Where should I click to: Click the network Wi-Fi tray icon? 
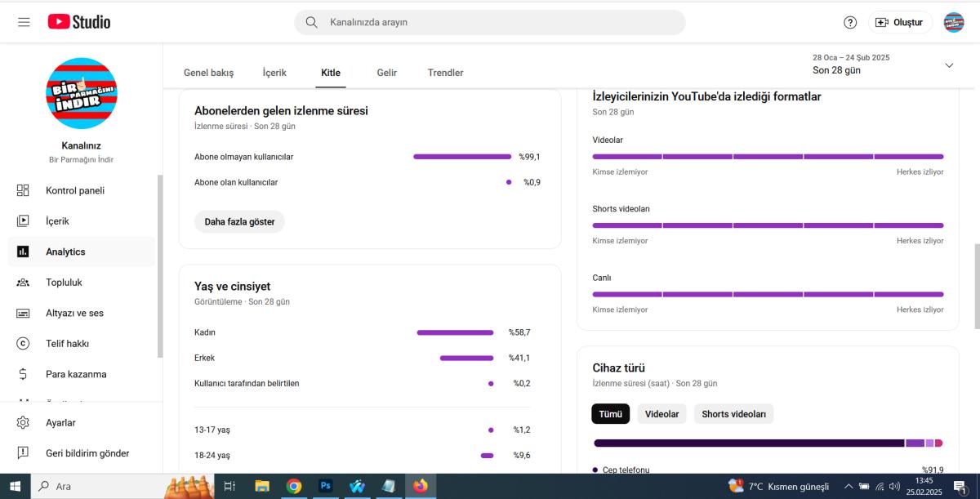tap(880, 486)
